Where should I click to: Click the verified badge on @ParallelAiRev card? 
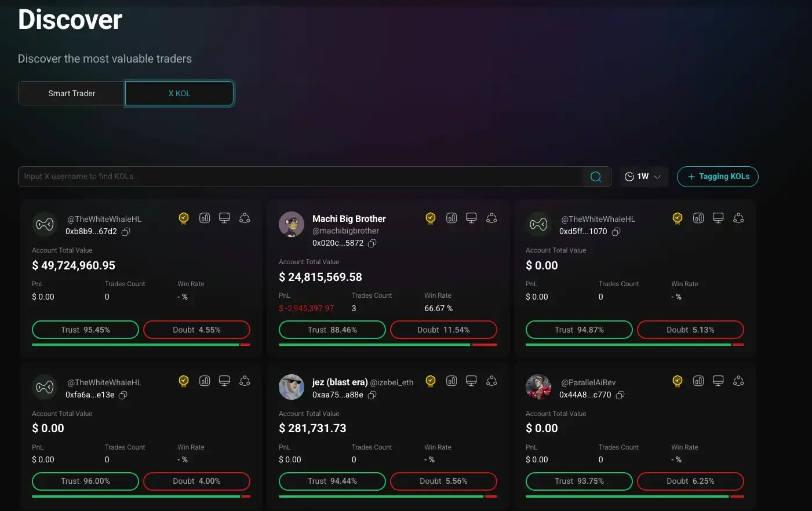(677, 381)
